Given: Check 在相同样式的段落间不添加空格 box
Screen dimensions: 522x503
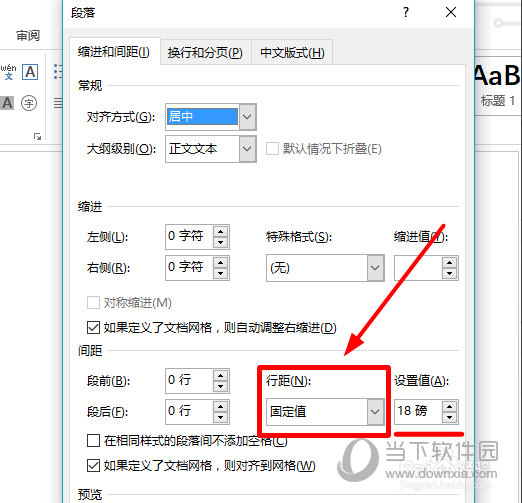Looking at the screenshot, I should point(93,440).
